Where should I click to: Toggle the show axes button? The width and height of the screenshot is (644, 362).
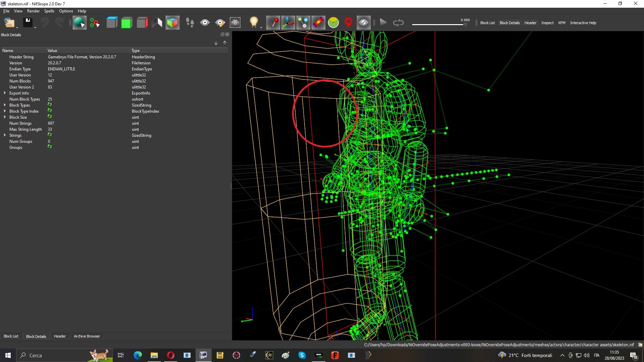pyautogui.click(x=288, y=23)
